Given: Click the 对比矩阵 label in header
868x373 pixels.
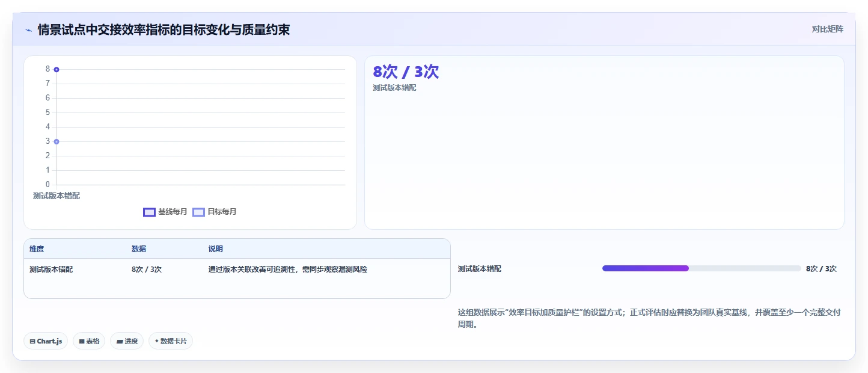Looking at the screenshot, I should (827, 29).
